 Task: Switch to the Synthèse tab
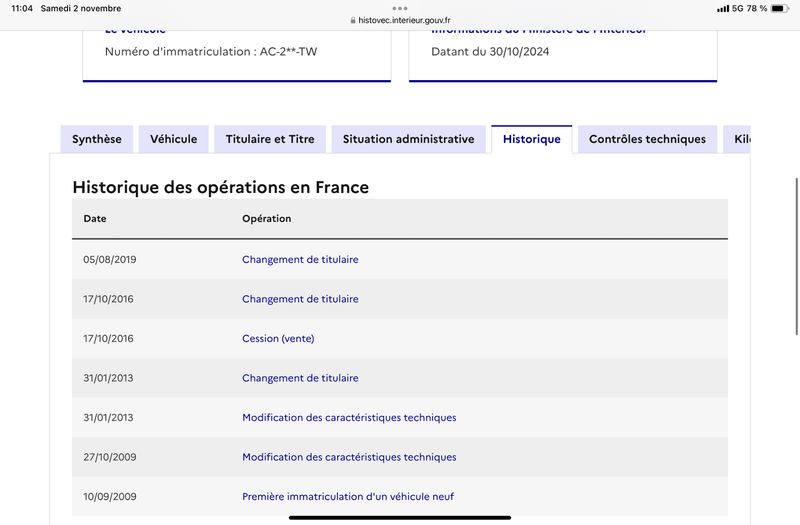96,139
